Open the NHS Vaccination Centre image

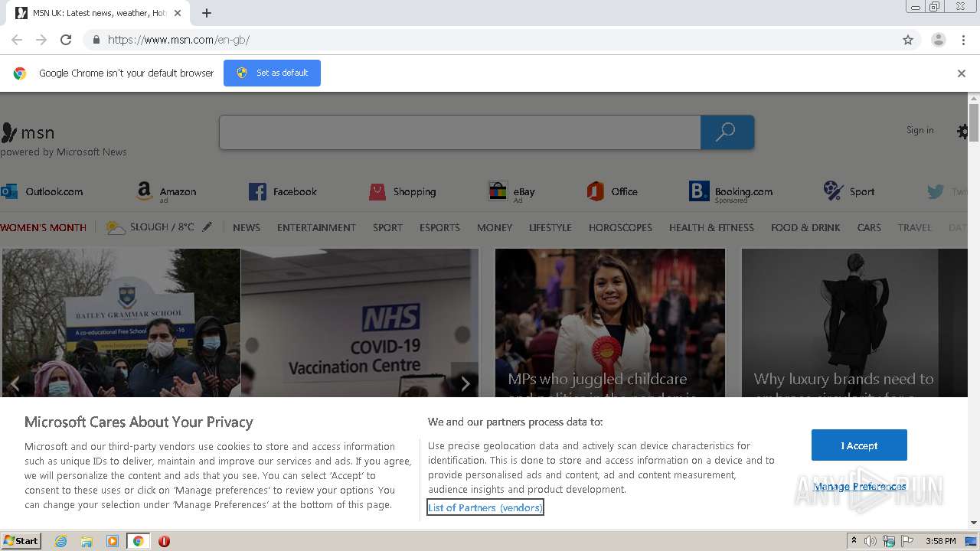coord(360,322)
